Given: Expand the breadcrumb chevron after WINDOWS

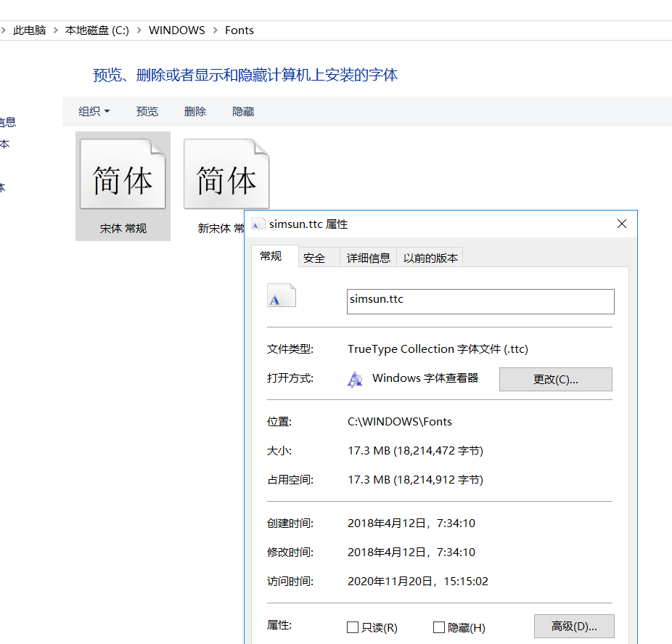Looking at the screenshot, I should [x=216, y=30].
